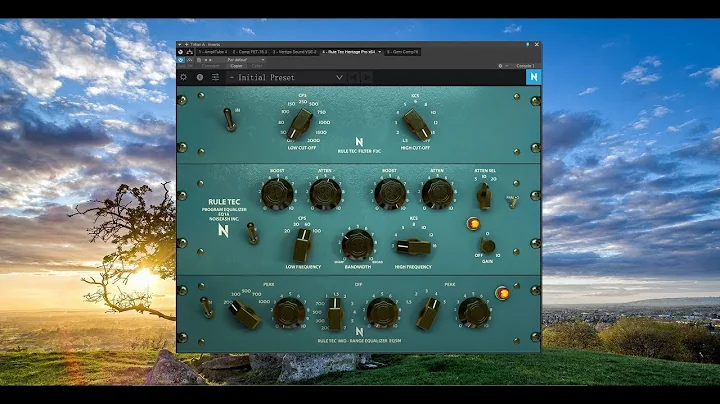
Task: Click the high-band ATTEN knob on the EQ1A
Action: point(438,194)
